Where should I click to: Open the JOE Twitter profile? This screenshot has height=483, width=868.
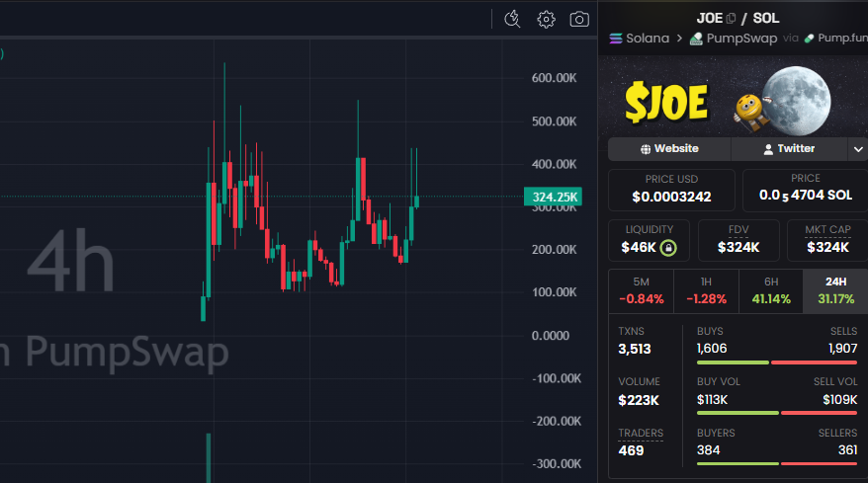point(789,149)
